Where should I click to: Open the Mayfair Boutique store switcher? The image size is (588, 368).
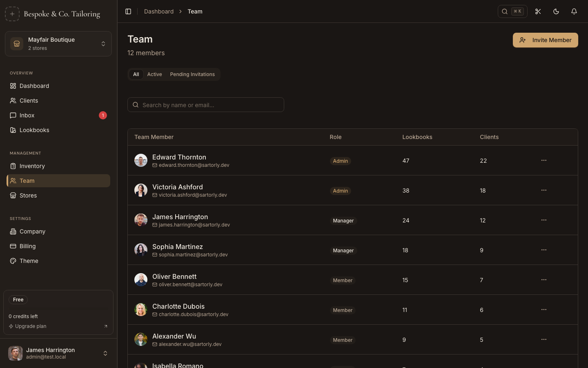click(58, 43)
